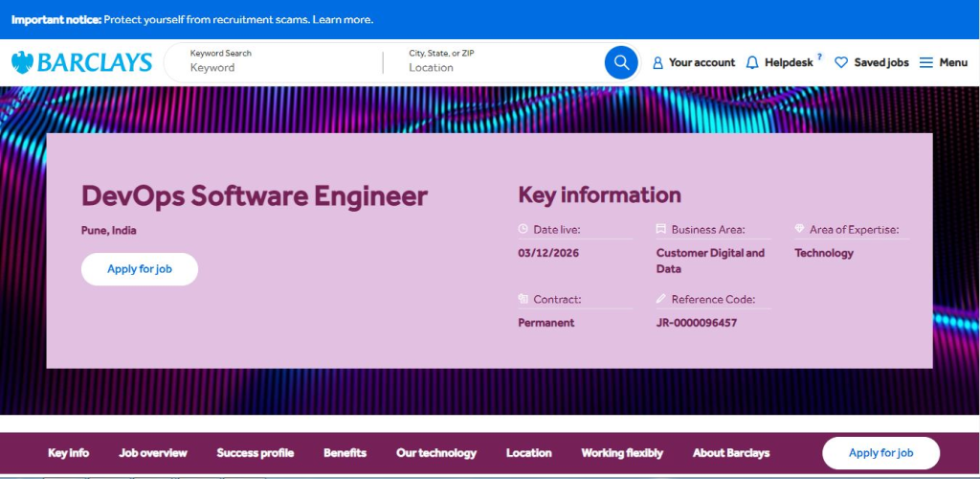This screenshot has height=479, width=980.
Task: Jump to Success profile section
Action: (x=255, y=453)
